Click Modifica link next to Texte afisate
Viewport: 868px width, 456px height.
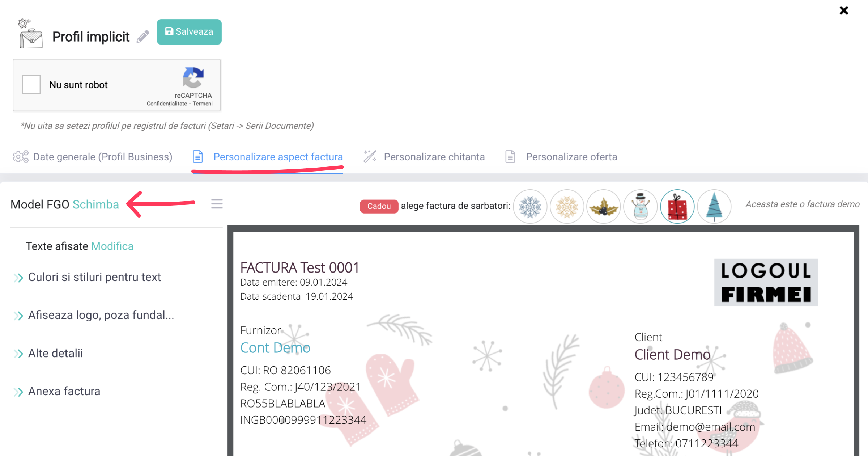coord(112,246)
